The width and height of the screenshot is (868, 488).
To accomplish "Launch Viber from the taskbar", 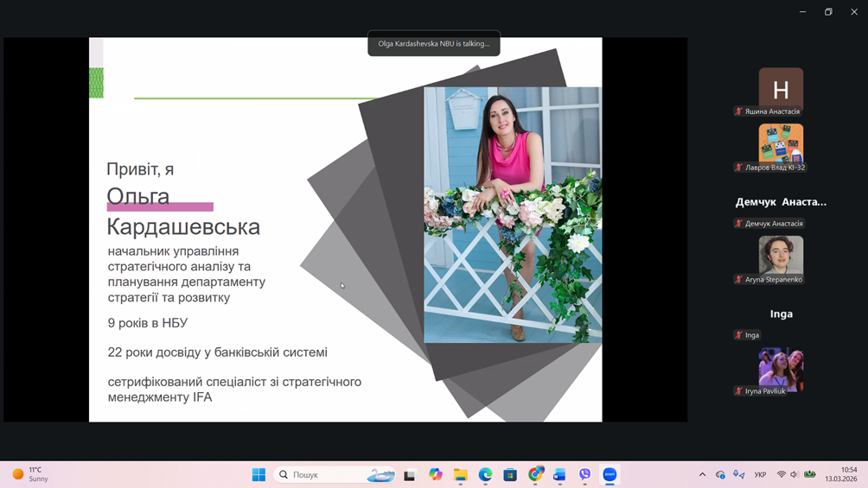I will pyautogui.click(x=585, y=474).
